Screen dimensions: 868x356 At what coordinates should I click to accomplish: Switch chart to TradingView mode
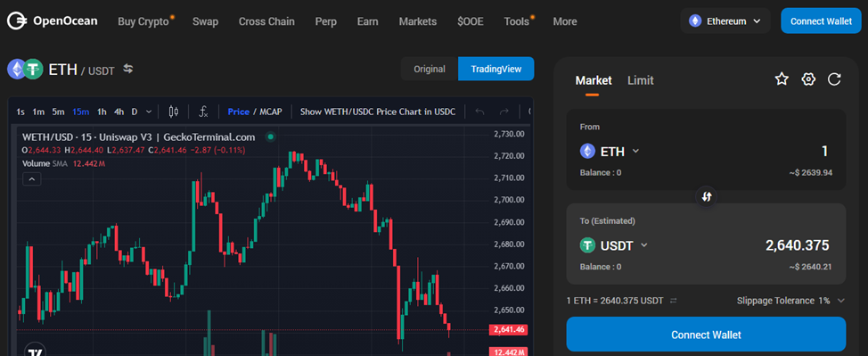click(x=496, y=69)
